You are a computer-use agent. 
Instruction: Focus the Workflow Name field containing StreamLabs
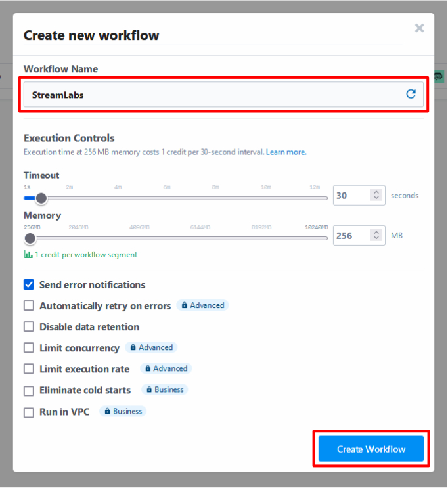(223, 95)
